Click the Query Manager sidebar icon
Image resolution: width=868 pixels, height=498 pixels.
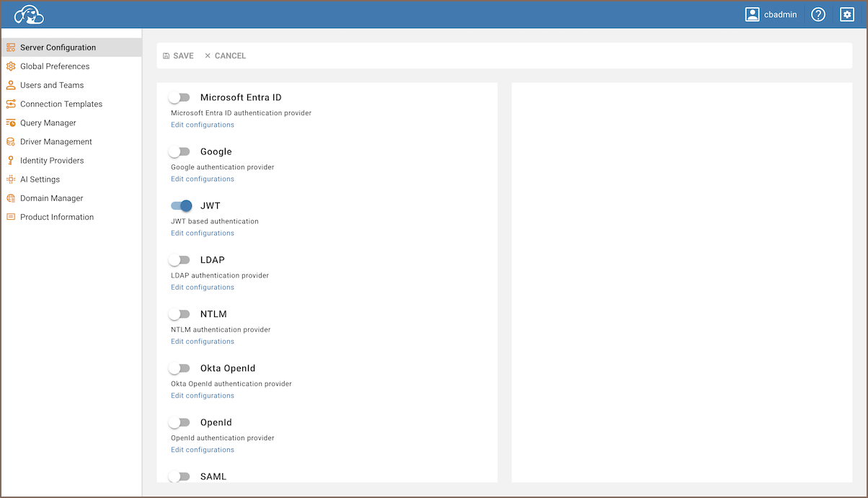(11, 123)
